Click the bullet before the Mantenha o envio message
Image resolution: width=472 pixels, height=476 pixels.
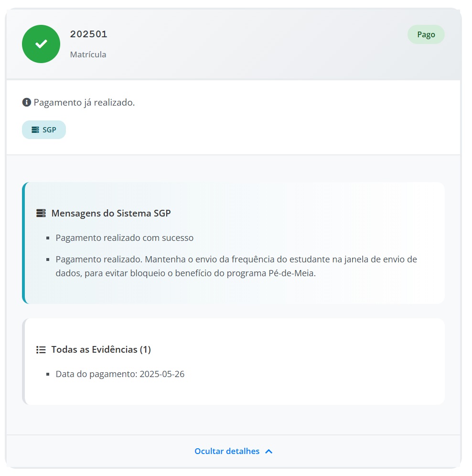pyautogui.click(x=48, y=260)
